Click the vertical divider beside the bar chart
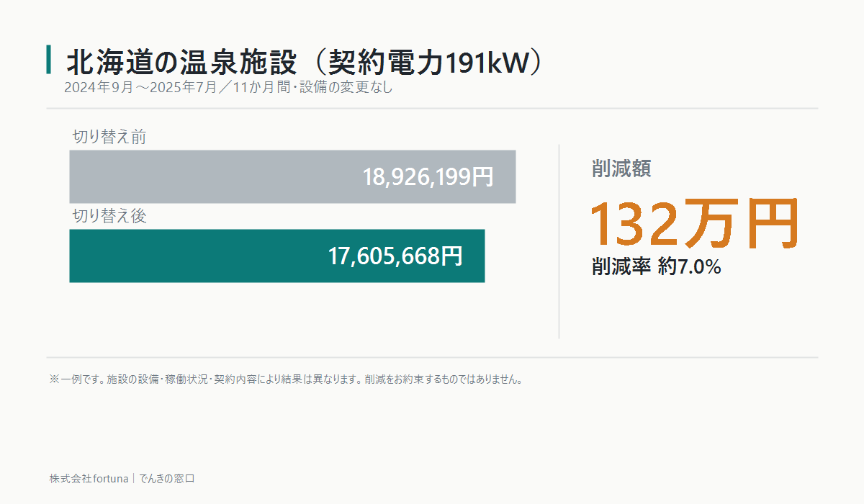The image size is (864, 504). (x=559, y=241)
